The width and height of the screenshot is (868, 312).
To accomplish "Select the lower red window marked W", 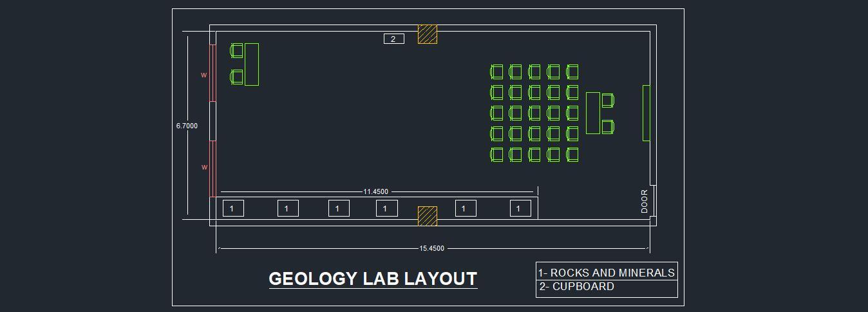I will [212, 168].
